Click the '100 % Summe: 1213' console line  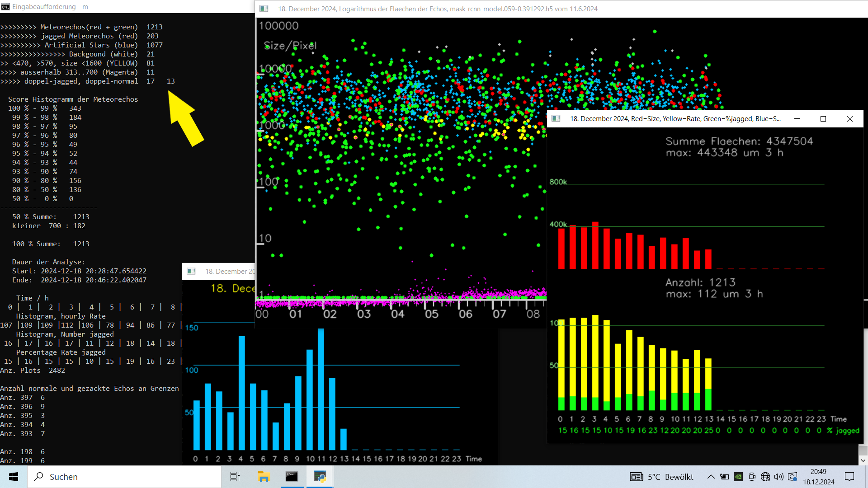[51, 244]
